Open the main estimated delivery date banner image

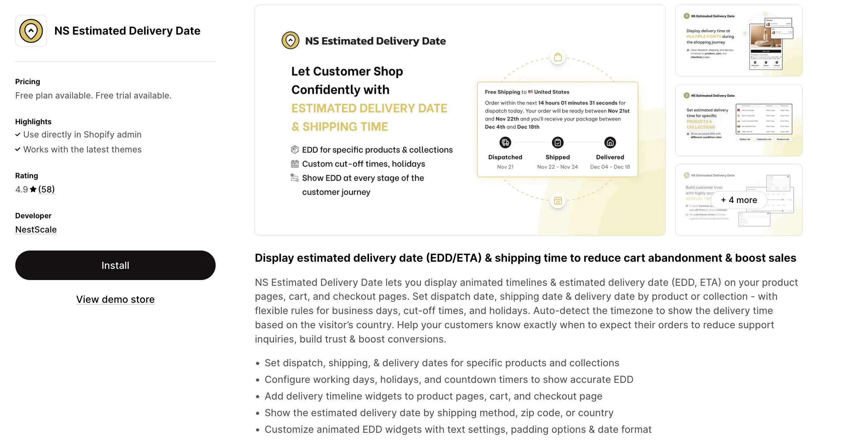(460, 120)
